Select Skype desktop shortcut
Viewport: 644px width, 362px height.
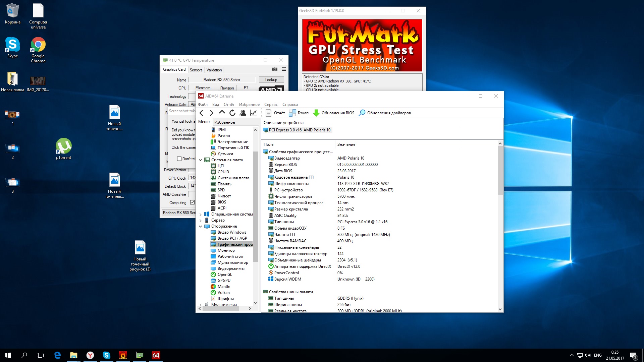(12, 47)
